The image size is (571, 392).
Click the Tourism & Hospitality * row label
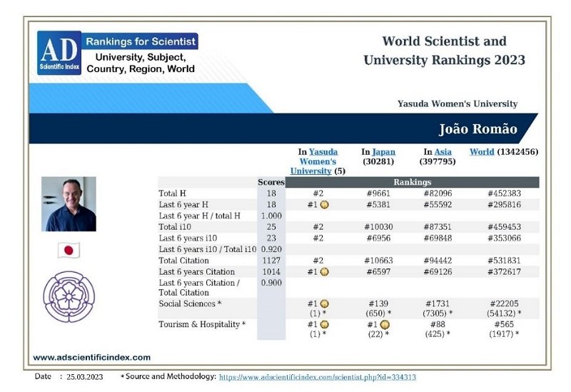coord(202,325)
